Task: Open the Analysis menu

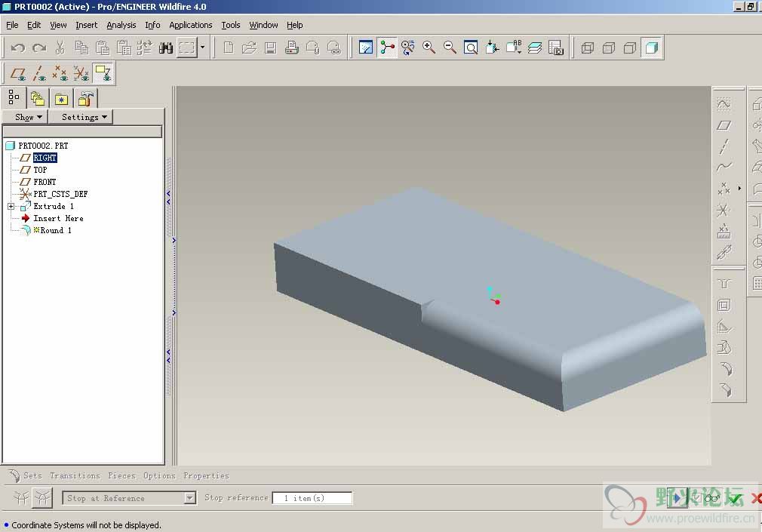Action: pyautogui.click(x=121, y=25)
